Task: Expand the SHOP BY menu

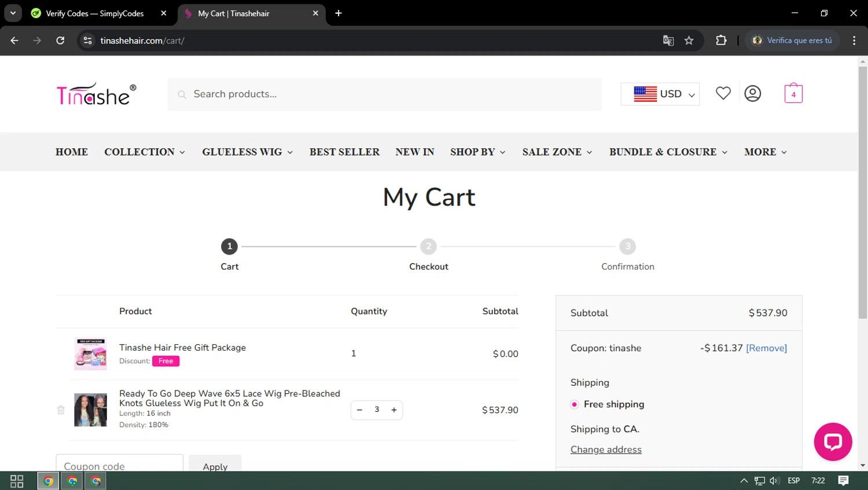Action: (478, 152)
